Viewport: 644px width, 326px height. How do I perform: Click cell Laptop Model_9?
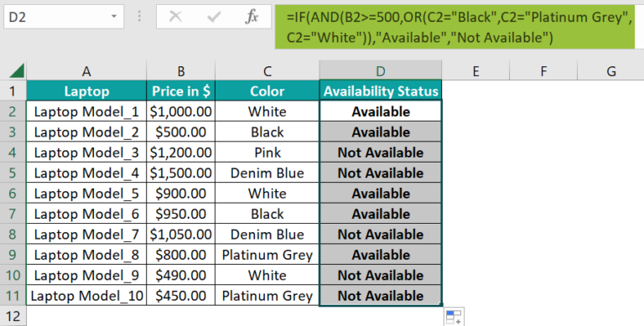click(x=86, y=276)
